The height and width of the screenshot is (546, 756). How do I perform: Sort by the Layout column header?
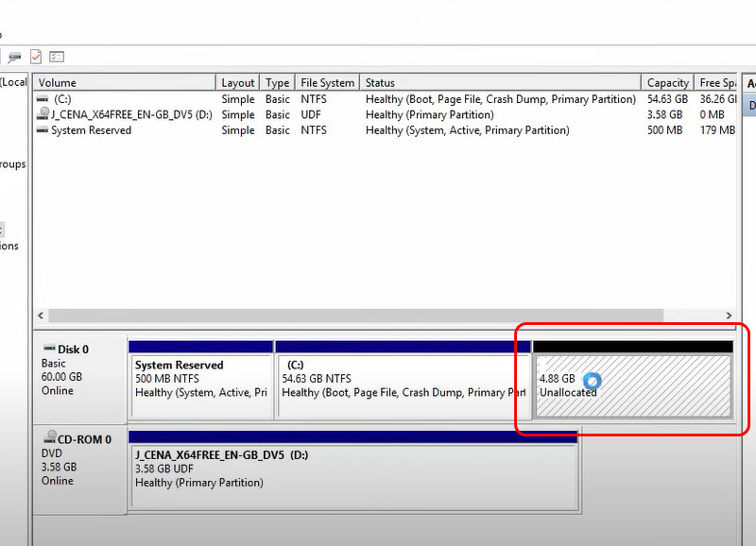tap(238, 83)
